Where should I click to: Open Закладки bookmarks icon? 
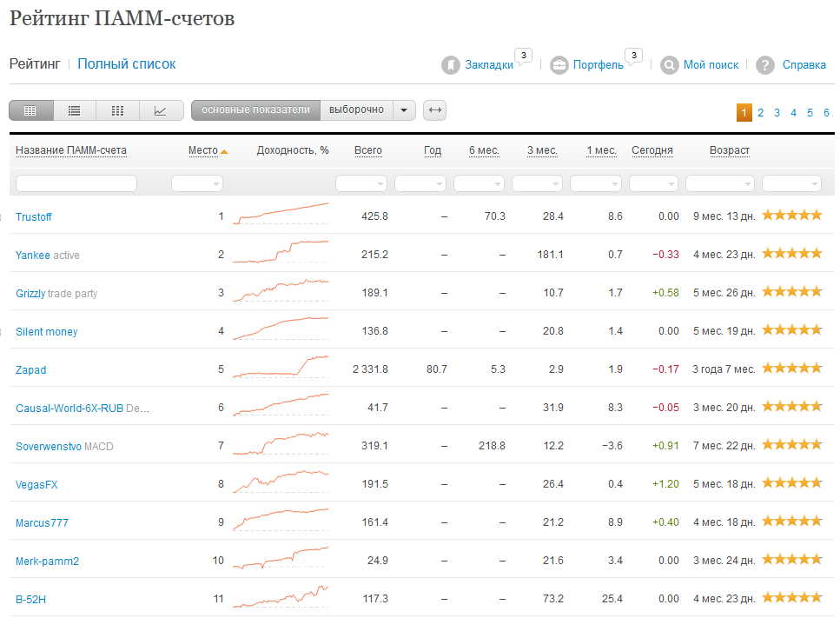click(x=450, y=65)
